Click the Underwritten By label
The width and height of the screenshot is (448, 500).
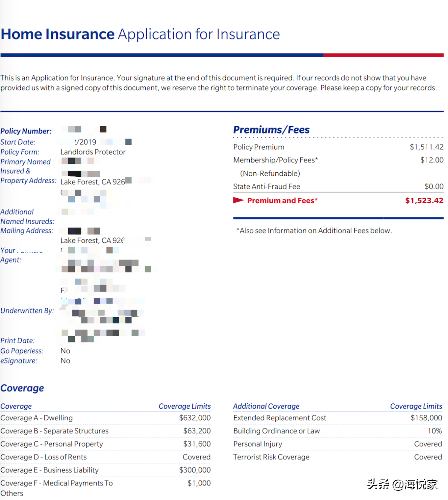point(27,311)
